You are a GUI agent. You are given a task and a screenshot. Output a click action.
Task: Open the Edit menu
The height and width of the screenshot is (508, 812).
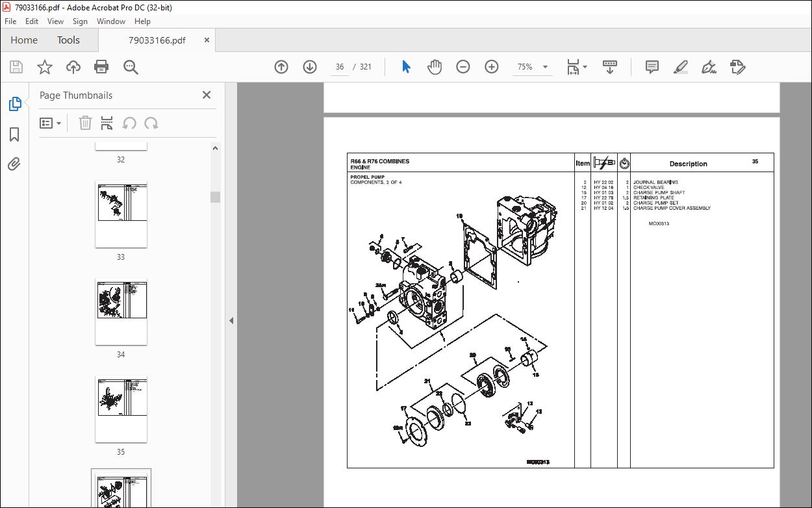point(32,21)
